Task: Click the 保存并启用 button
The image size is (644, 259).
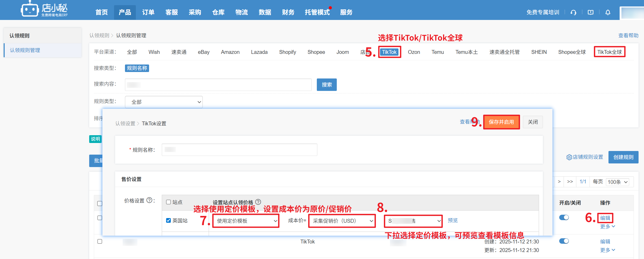Action: click(x=501, y=122)
